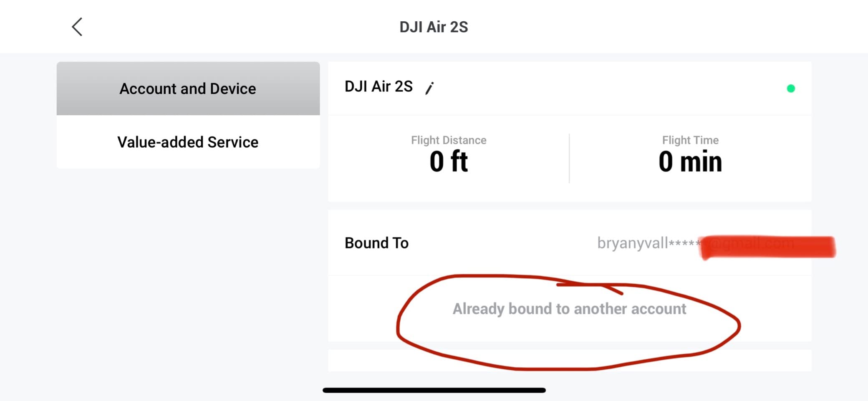Tap the DJI Air 2S device name

pyautogui.click(x=378, y=87)
